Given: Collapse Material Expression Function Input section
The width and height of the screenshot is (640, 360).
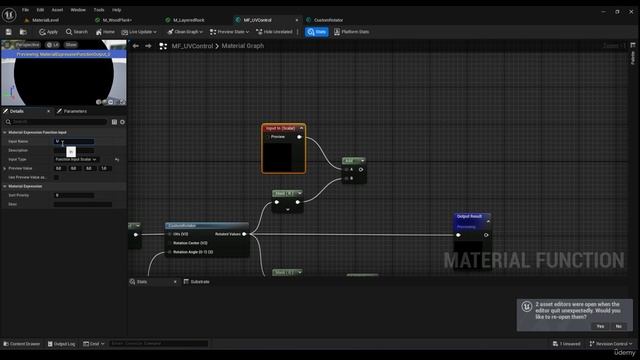Looking at the screenshot, I should [x=5, y=132].
